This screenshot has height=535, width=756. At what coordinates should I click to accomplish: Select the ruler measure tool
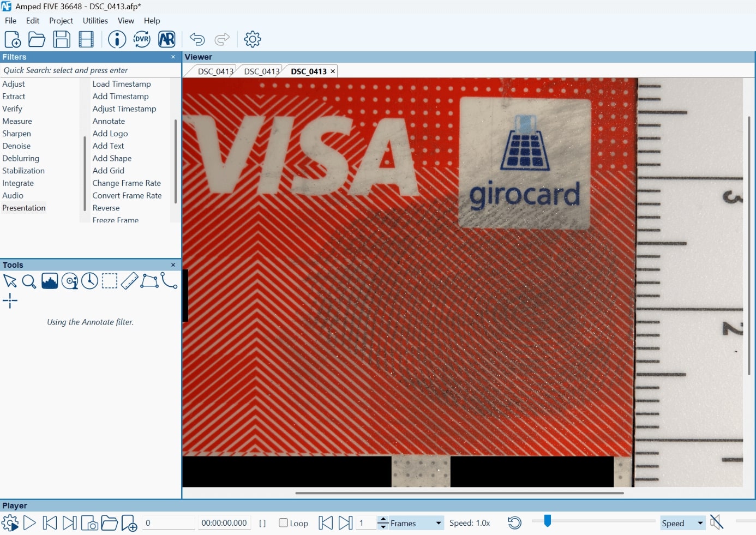click(x=129, y=281)
